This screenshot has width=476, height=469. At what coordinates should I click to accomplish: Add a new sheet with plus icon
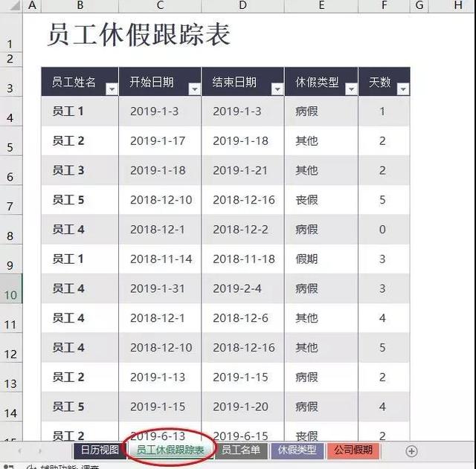[x=411, y=451]
